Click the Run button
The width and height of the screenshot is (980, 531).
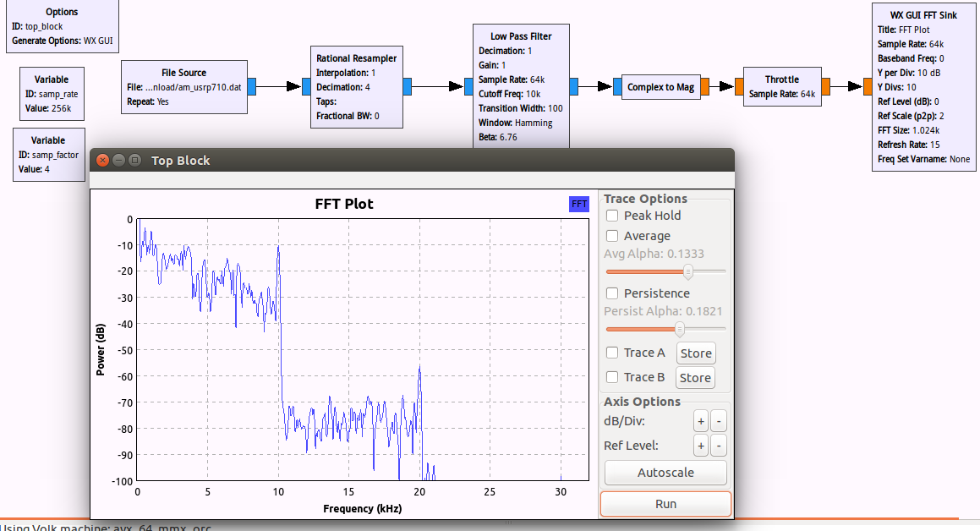pos(665,504)
